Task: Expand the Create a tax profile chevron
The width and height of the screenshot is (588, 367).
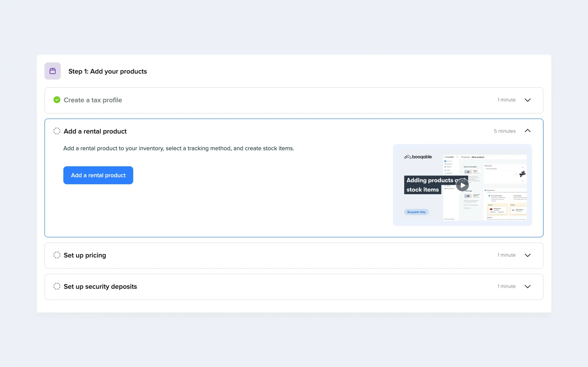Action: (x=528, y=100)
